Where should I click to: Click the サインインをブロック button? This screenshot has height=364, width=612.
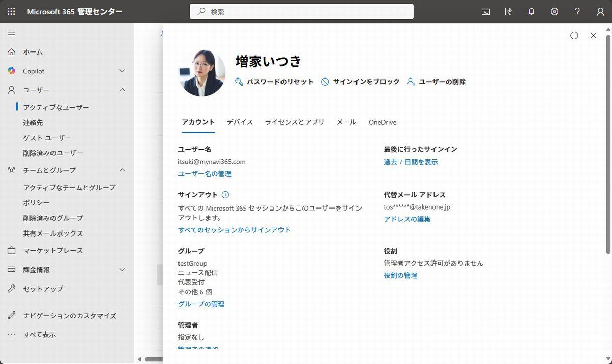pos(360,82)
